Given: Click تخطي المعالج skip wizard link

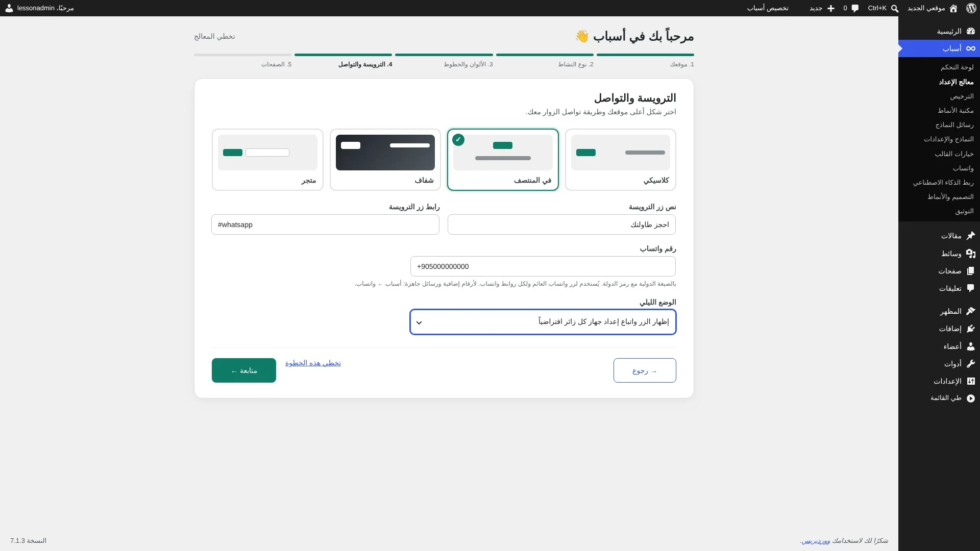Looking at the screenshot, I should (214, 37).
